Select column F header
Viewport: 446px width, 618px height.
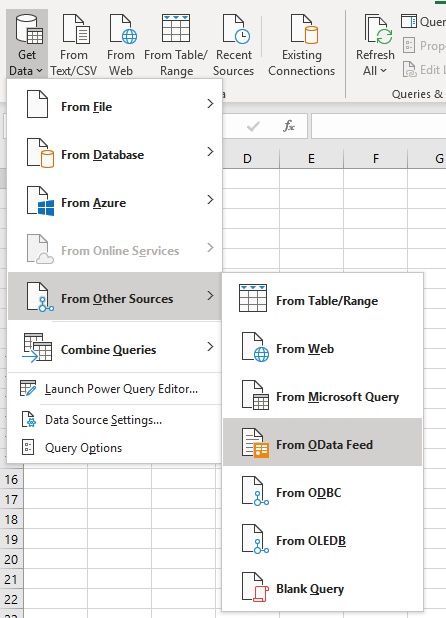(375, 158)
